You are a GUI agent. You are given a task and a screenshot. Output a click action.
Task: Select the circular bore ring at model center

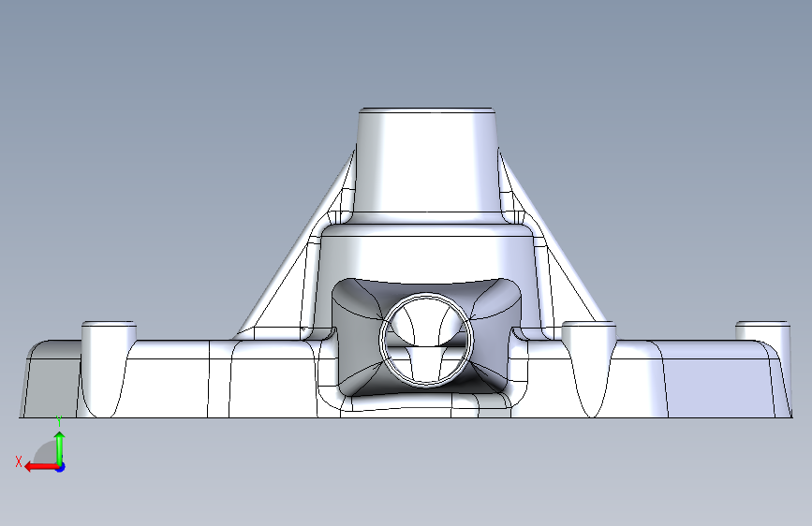pos(426,340)
